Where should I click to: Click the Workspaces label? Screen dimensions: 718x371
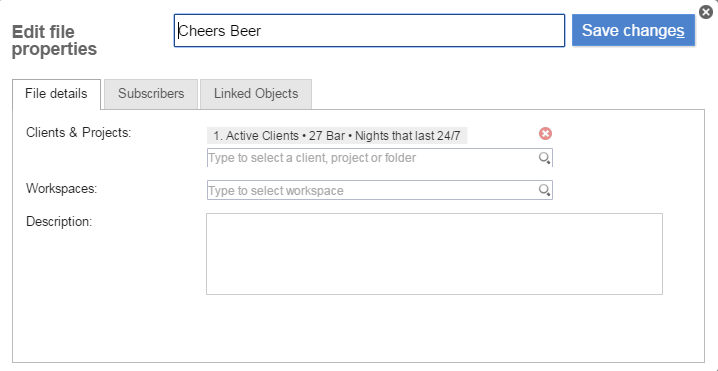click(x=62, y=189)
